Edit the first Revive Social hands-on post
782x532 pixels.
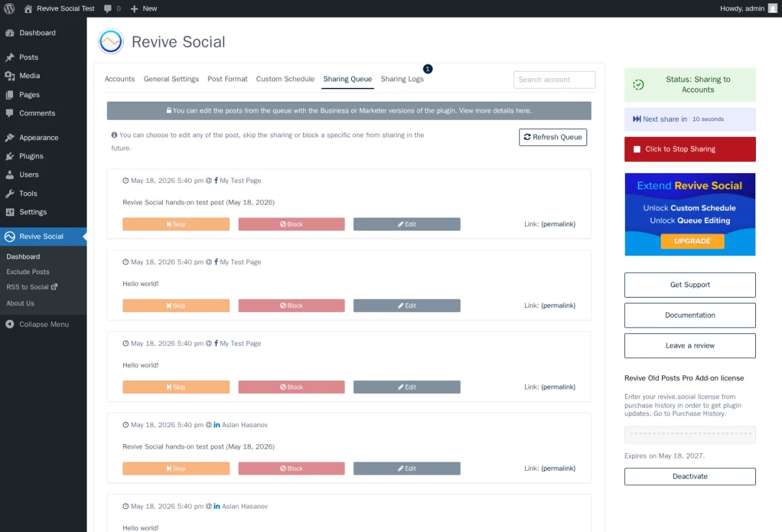(x=407, y=224)
